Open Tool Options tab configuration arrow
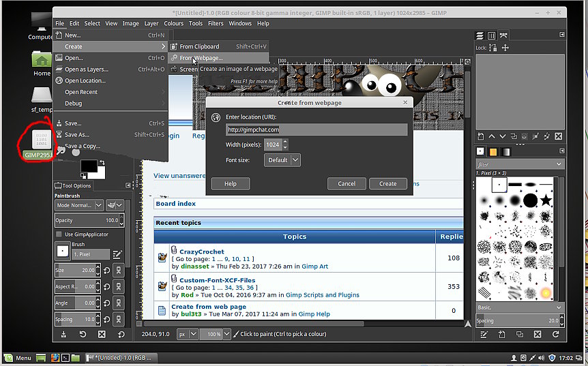588x366 pixels. tap(128, 185)
